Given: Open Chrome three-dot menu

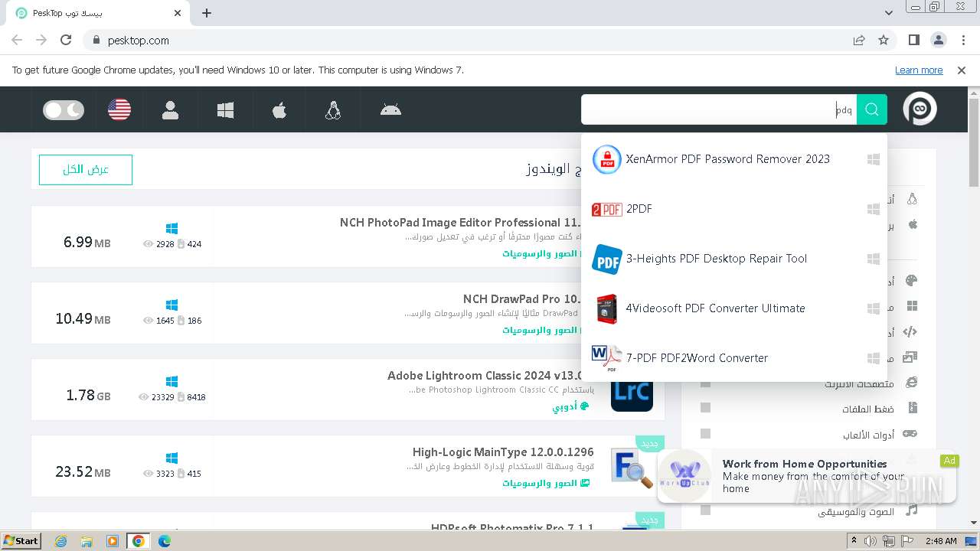Looking at the screenshot, I should [962, 41].
